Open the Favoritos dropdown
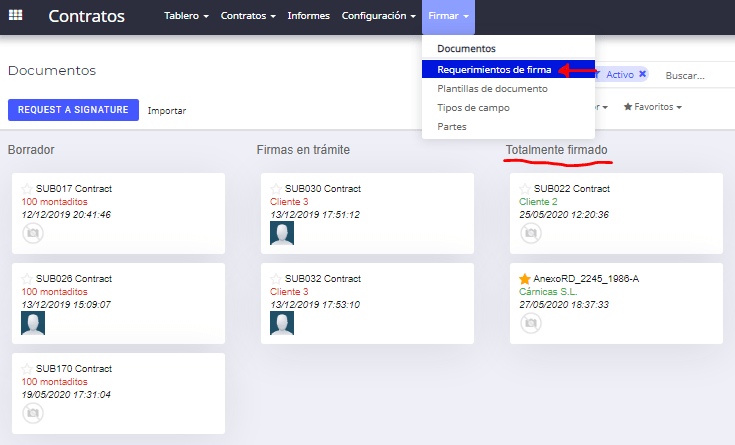Image resolution: width=735 pixels, height=445 pixels. 652,107
